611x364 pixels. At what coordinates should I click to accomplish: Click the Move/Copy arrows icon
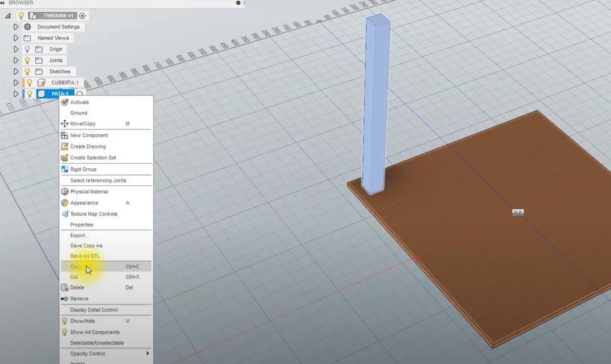pos(65,124)
